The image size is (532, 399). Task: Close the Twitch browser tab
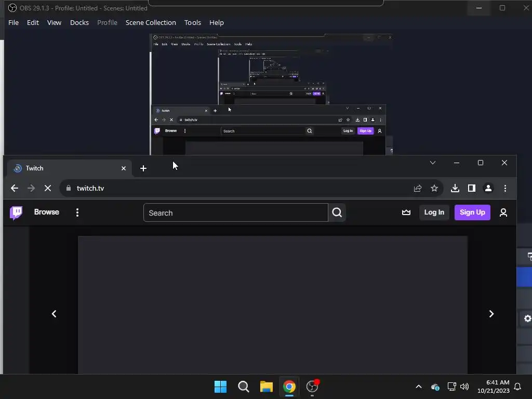(124, 168)
